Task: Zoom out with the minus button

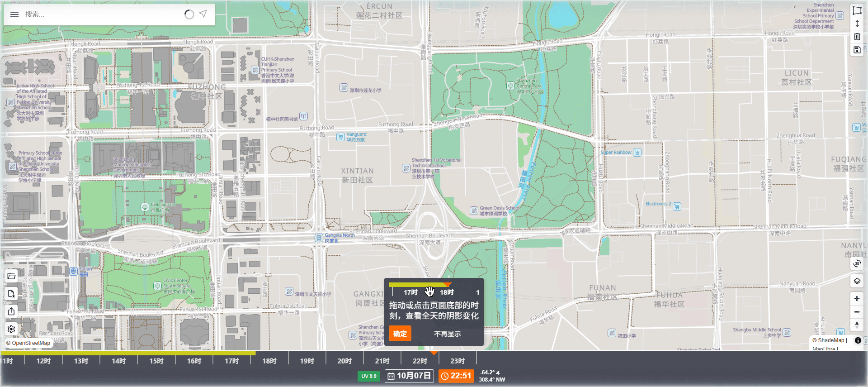Action: pos(857,312)
